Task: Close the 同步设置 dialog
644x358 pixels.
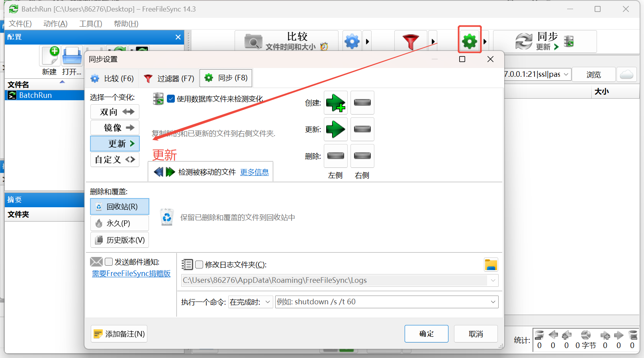Action: [x=490, y=59]
